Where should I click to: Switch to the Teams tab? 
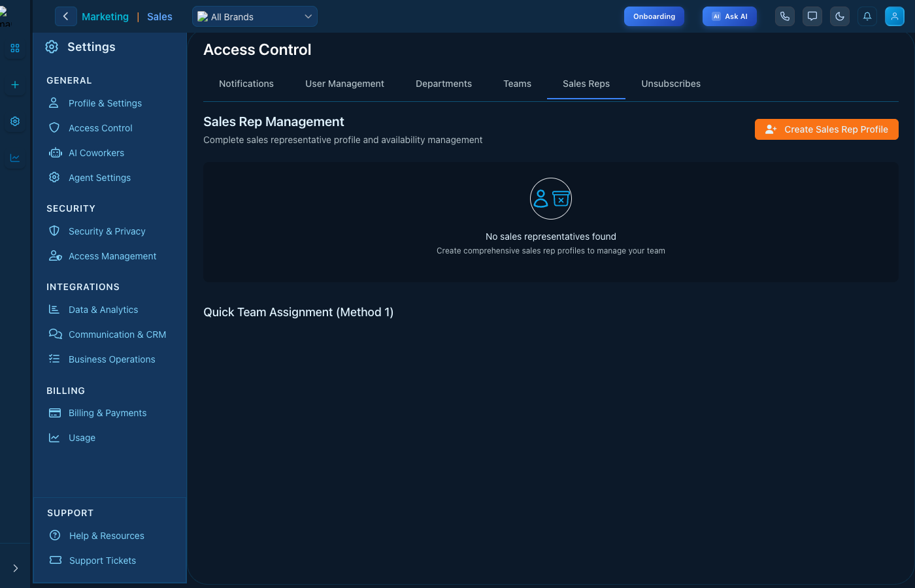(517, 84)
